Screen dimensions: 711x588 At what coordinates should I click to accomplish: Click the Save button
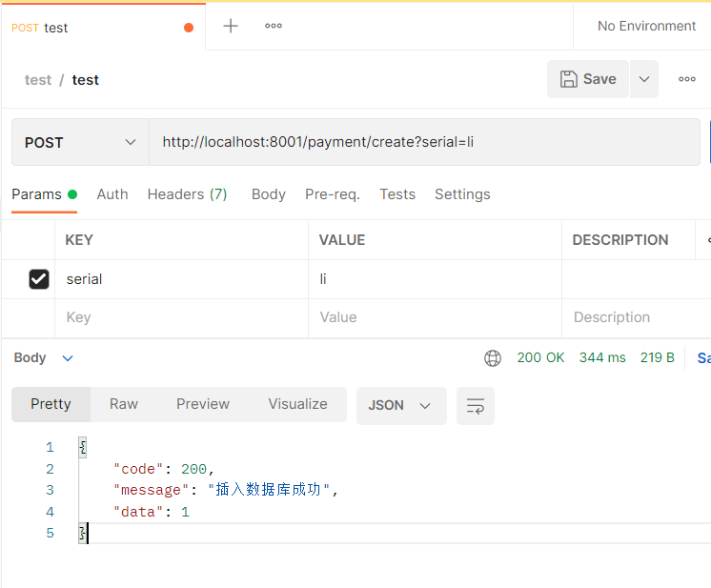tap(588, 79)
